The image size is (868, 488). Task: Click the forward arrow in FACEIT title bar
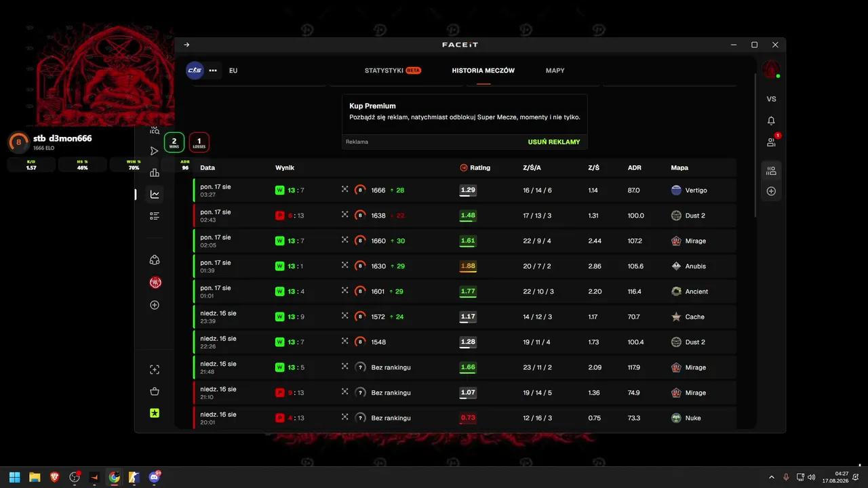point(186,45)
